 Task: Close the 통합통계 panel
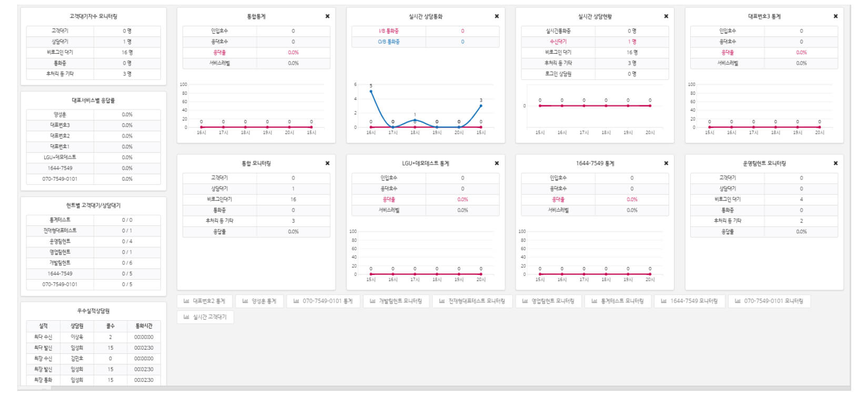[x=327, y=16]
